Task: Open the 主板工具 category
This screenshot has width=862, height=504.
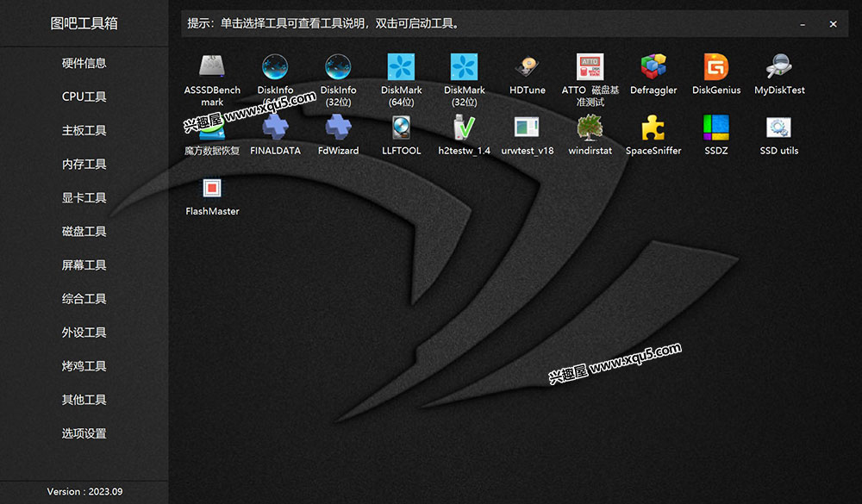Action: click(x=84, y=130)
